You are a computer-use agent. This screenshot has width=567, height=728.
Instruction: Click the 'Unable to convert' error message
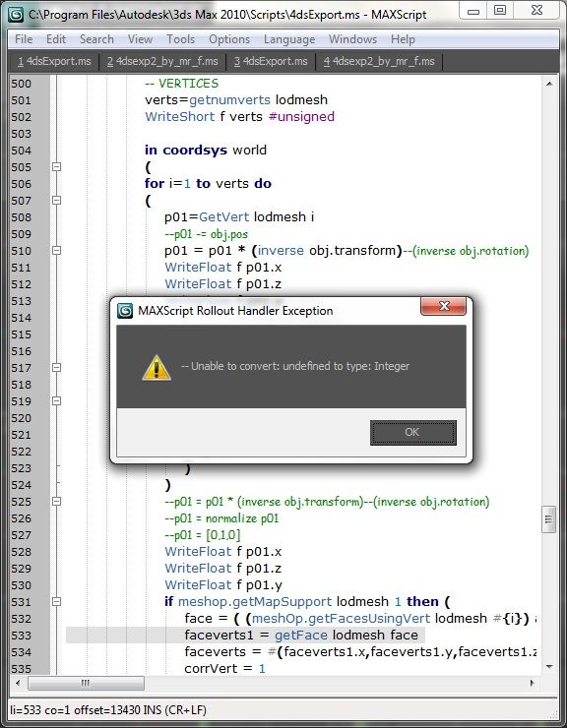point(295,366)
